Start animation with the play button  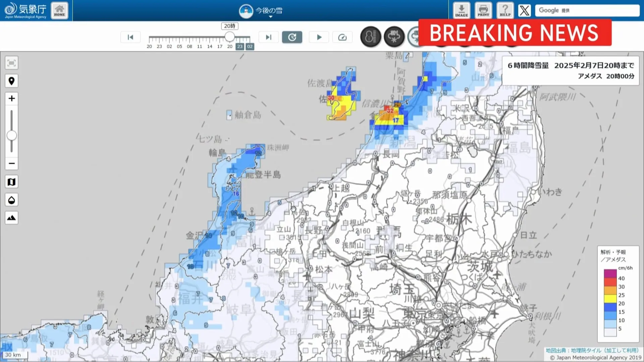(x=319, y=37)
